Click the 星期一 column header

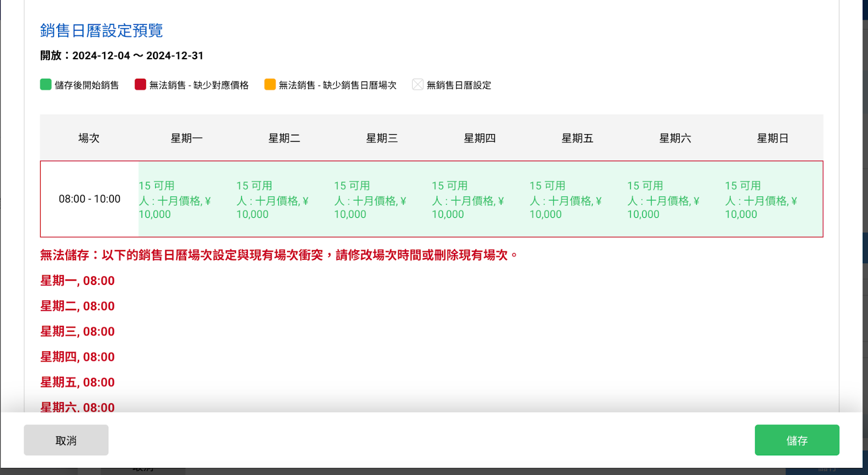coord(187,138)
